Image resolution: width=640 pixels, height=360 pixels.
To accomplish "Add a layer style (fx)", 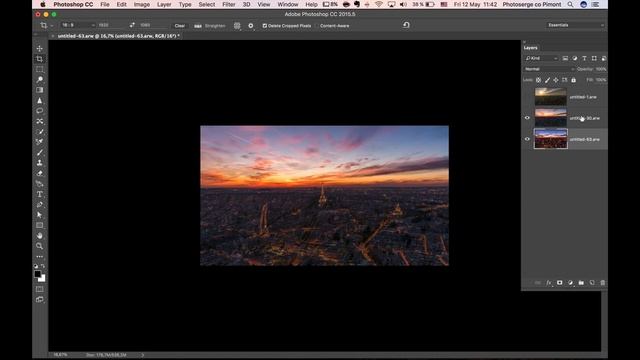I will [549, 282].
